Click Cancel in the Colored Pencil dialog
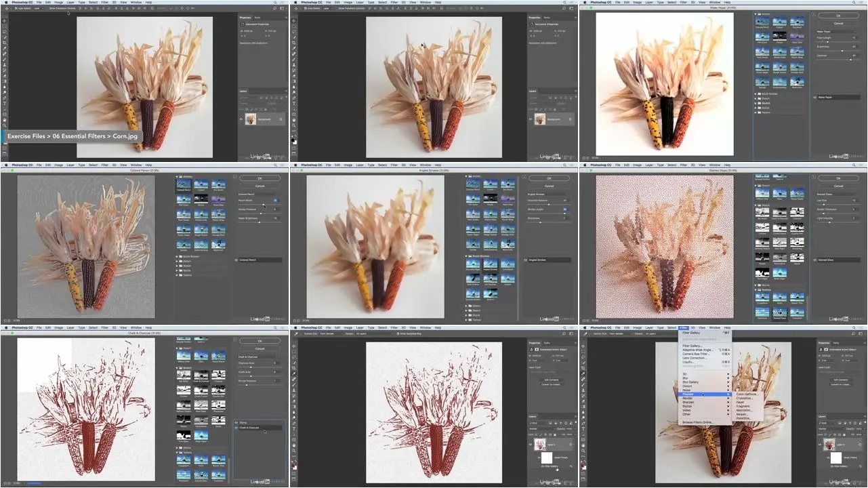This screenshot has width=868, height=488. 260,186
